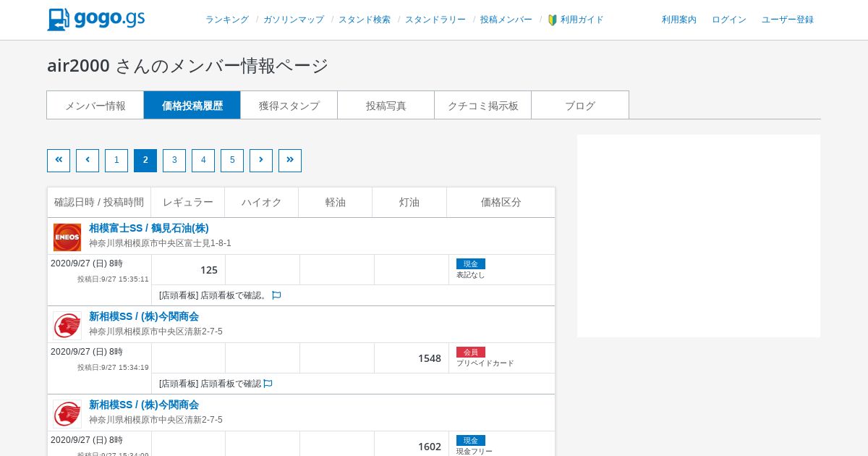Open page 3 of price history
Screen dimensions: 868x456
click(174, 161)
